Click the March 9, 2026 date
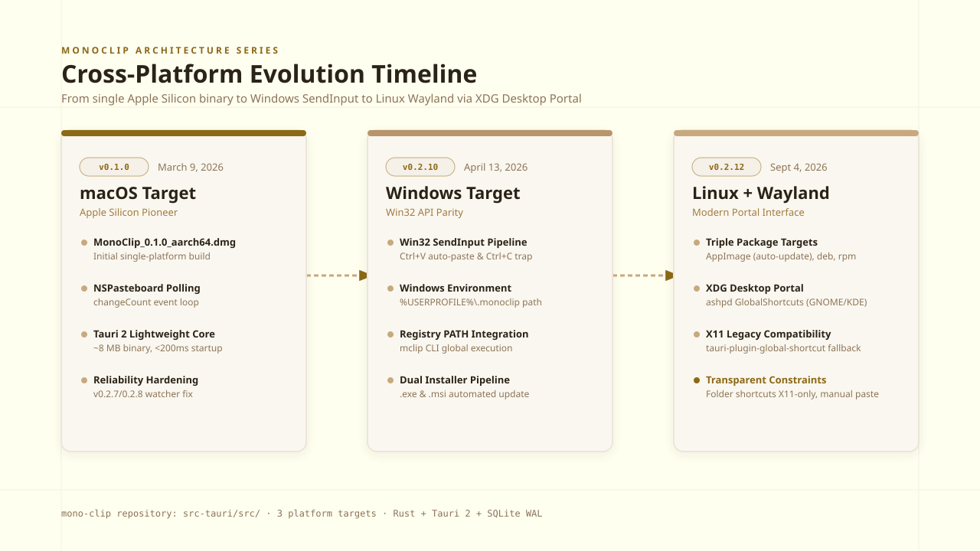The image size is (980, 551). click(x=191, y=167)
